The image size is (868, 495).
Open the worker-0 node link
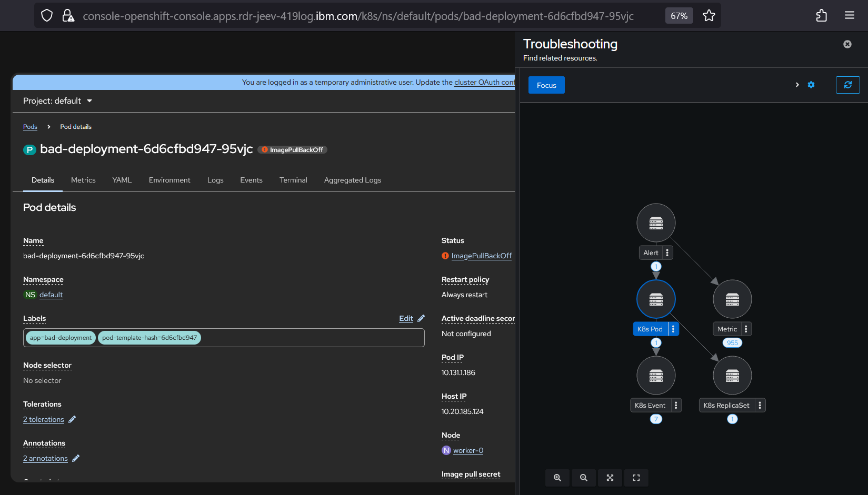click(x=468, y=450)
